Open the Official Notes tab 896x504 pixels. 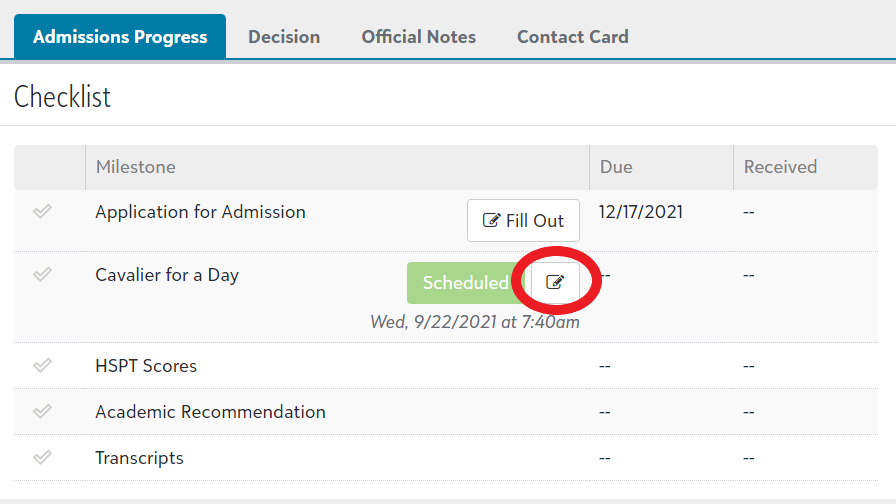click(x=418, y=37)
